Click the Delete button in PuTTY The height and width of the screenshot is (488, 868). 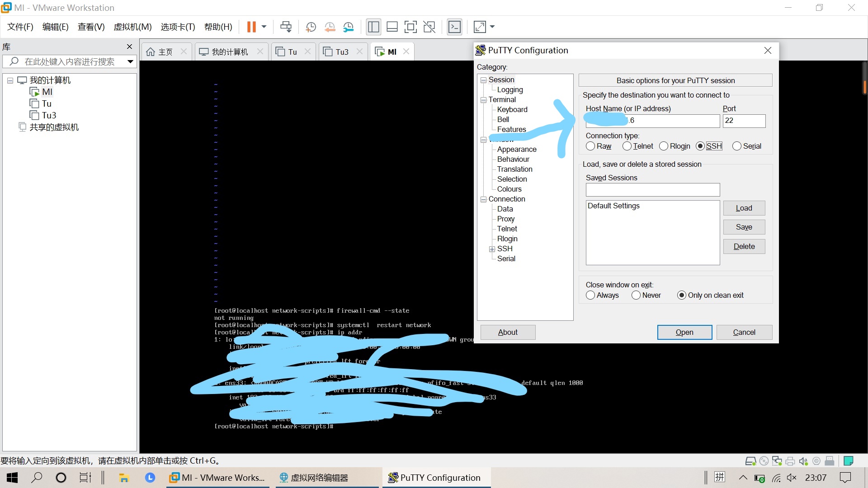pyautogui.click(x=744, y=246)
